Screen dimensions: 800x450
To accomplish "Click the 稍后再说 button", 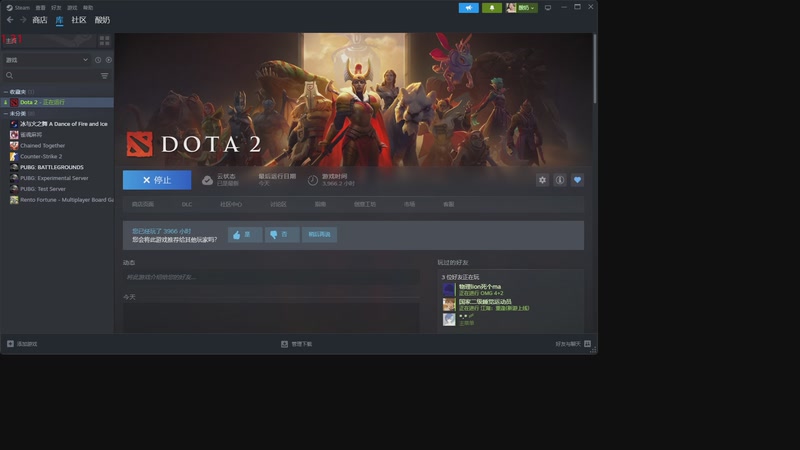I will pos(319,235).
